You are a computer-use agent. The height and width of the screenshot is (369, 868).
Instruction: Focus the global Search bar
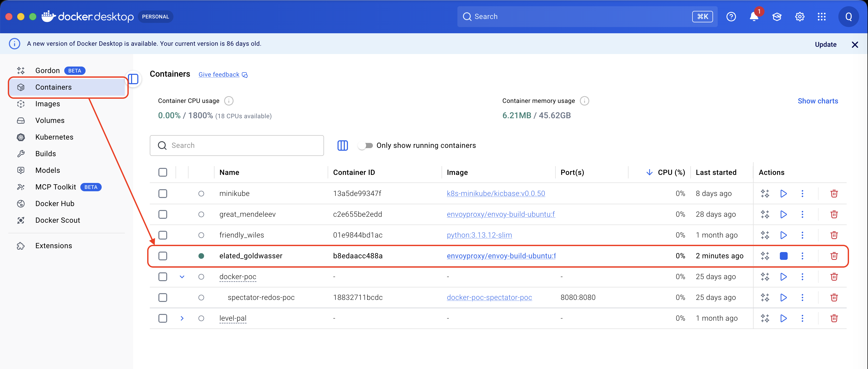(x=587, y=16)
